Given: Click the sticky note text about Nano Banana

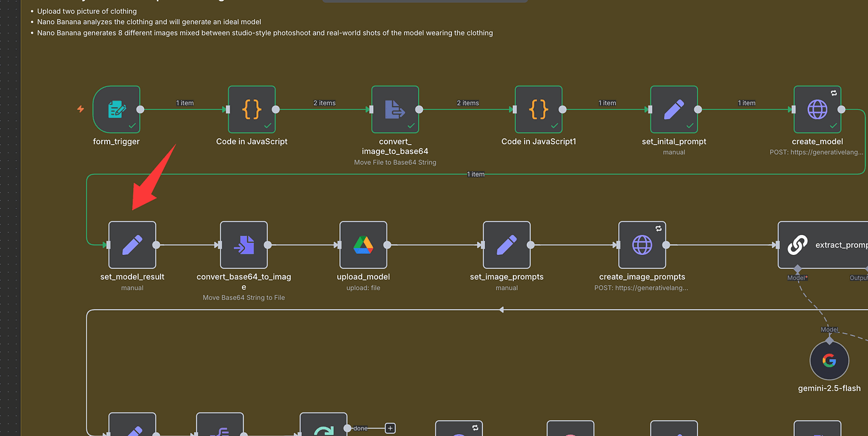Looking at the screenshot, I should pyautogui.click(x=265, y=33).
